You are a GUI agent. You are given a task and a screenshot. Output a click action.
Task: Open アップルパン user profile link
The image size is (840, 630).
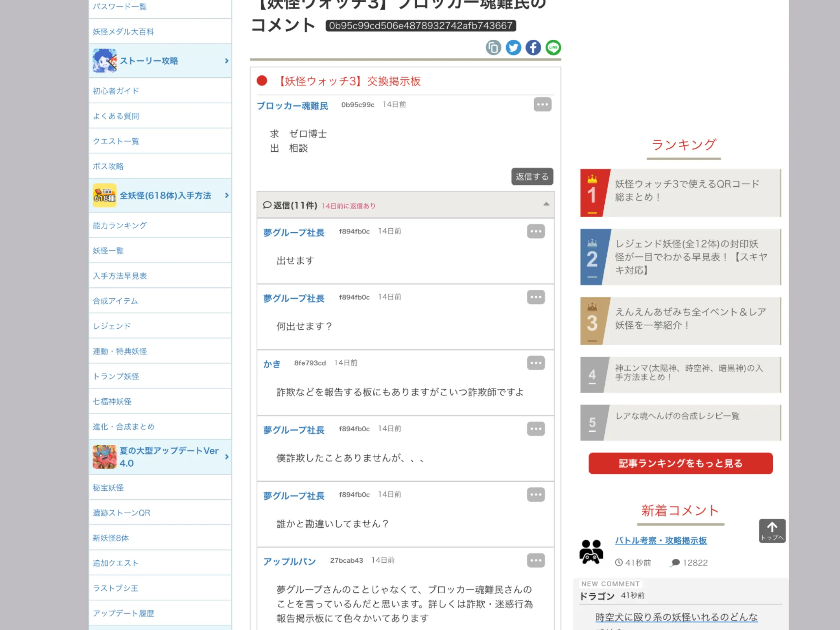(x=289, y=562)
